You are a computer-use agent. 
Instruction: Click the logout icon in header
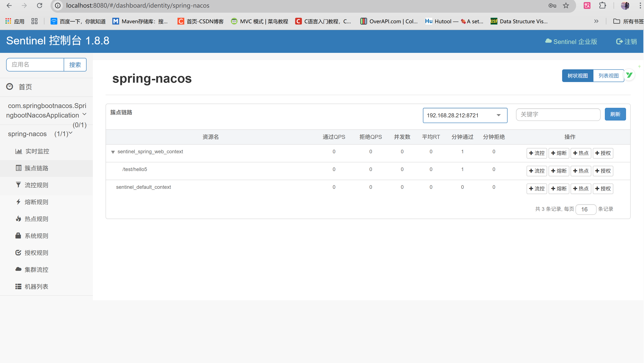619,41
